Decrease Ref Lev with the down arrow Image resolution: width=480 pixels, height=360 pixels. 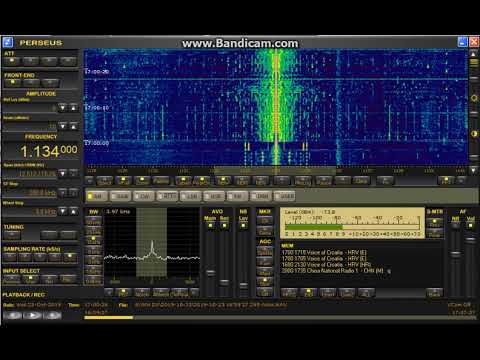click(x=62, y=107)
